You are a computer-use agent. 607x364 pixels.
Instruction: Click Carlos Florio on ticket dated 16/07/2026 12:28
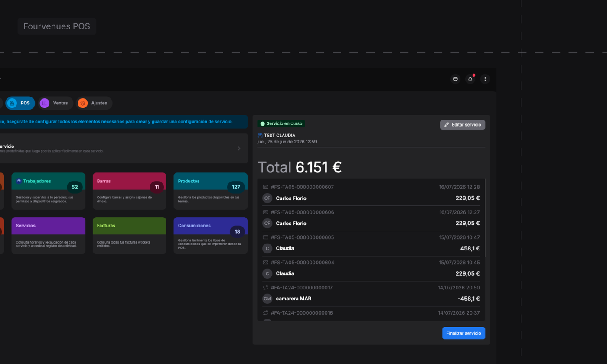291,198
